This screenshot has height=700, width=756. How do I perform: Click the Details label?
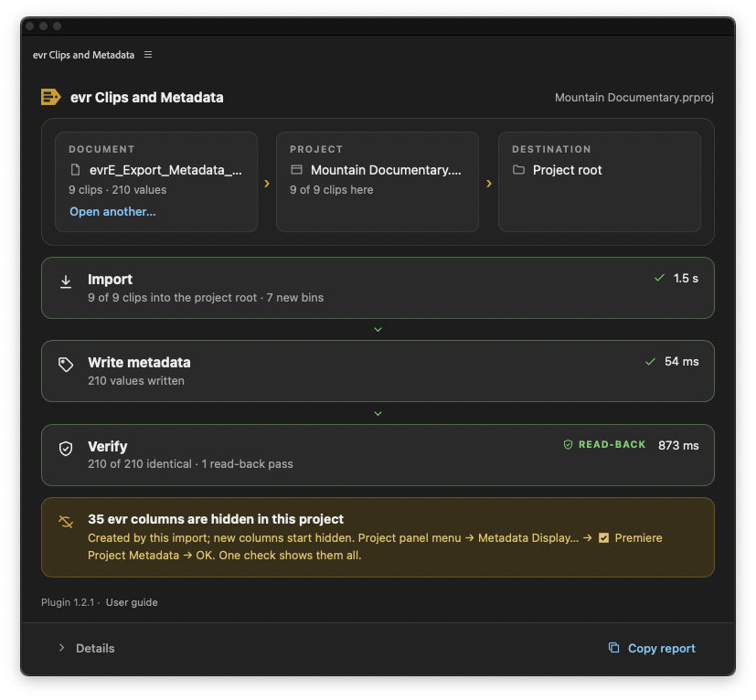[95, 649]
